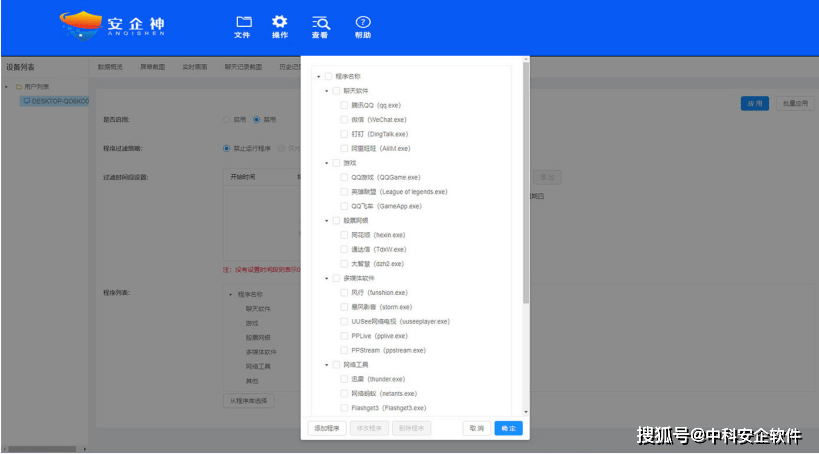Click the 从程序库选择 button
Image resolution: width=819 pixels, height=454 pixels.
point(249,401)
